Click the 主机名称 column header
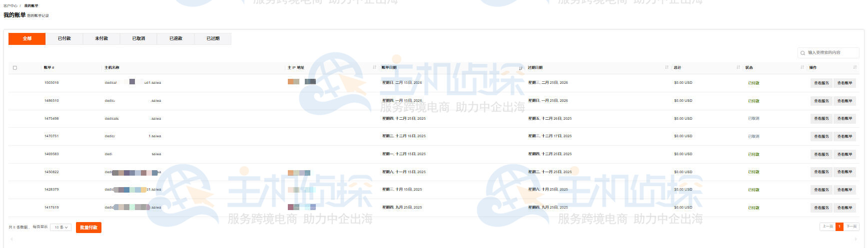This screenshot has height=248, width=868. [112, 68]
